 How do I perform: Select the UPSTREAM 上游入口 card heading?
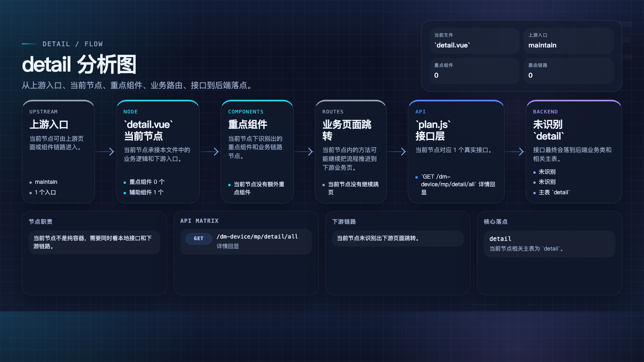coord(49,124)
